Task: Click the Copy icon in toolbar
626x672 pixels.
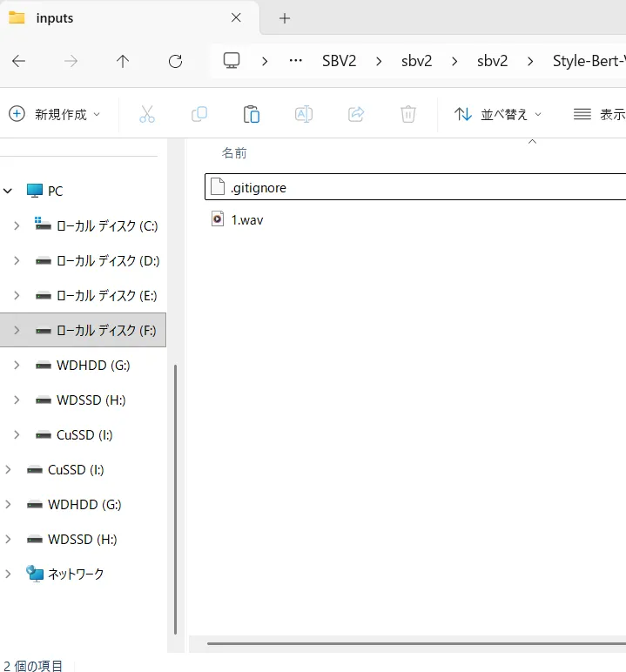Action: 199,114
